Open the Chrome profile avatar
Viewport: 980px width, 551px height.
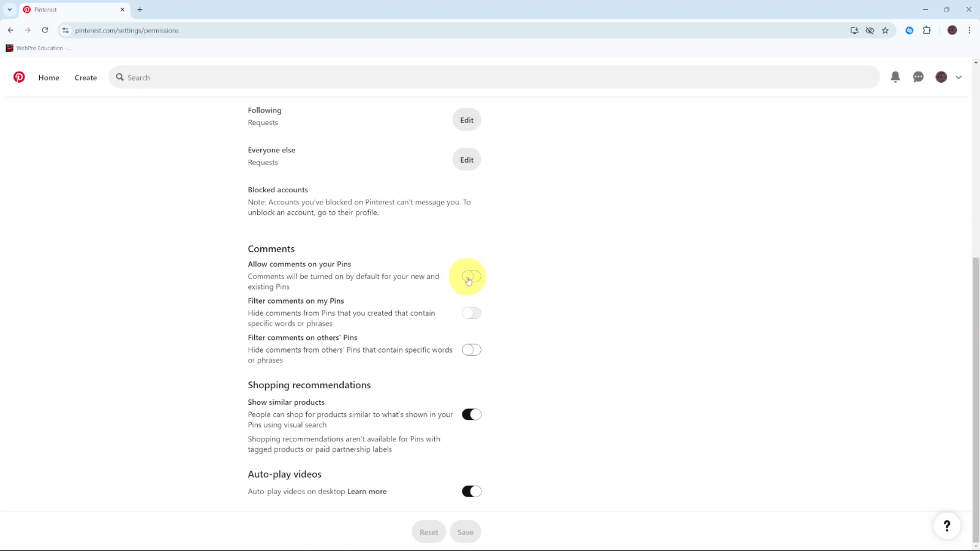click(952, 30)
